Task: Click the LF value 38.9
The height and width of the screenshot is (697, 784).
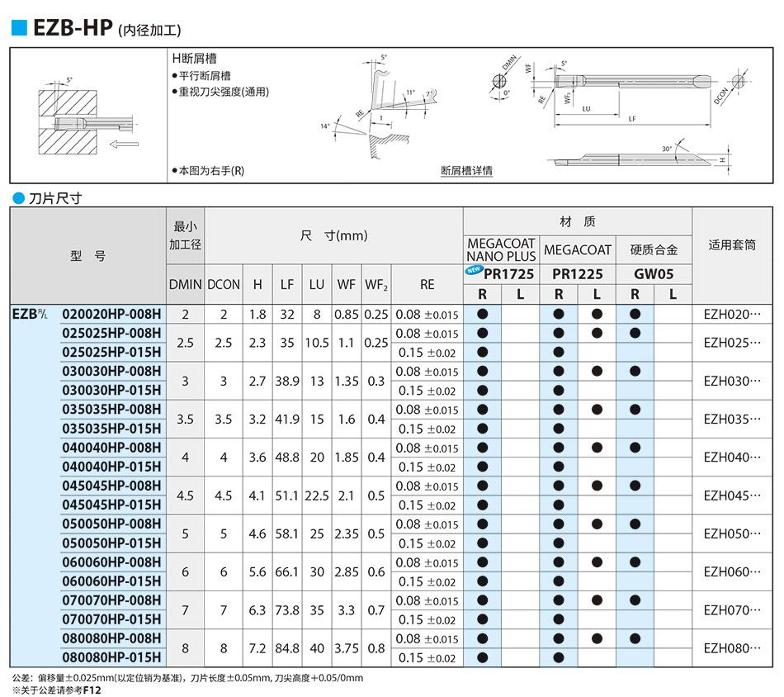Action: click(x=287, y=381)
